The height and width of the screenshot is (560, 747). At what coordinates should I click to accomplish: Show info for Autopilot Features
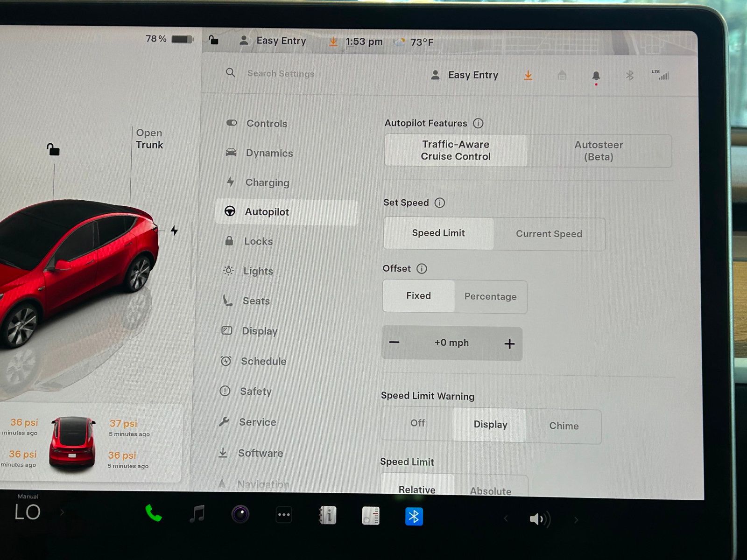click(478, 123)
